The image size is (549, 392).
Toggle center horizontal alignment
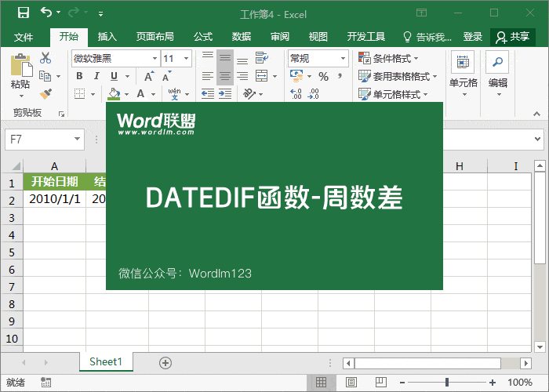pyautogui.click(x=225, y=76)
